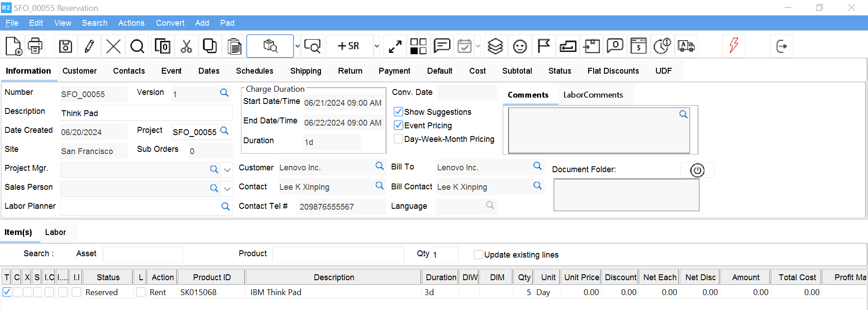Click the document folder power icon
The height and width of the screenshot is (310, 868).
tap(697, 170)
